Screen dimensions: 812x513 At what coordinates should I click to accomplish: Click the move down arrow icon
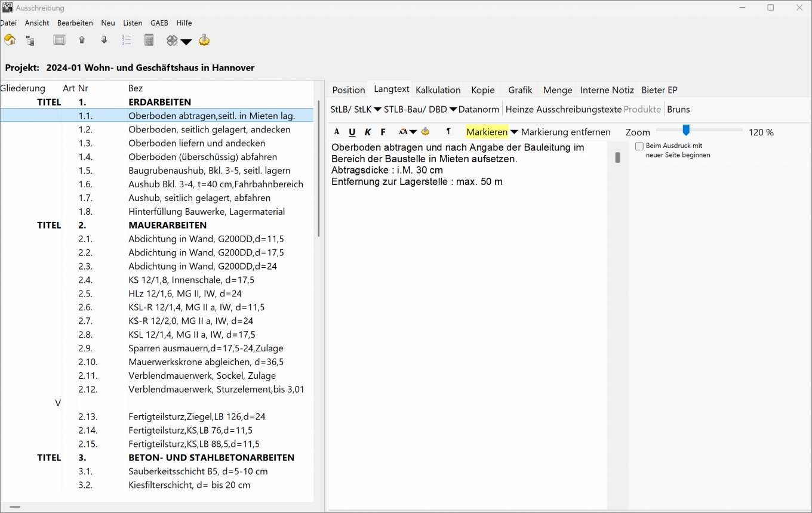click(104, 40)
